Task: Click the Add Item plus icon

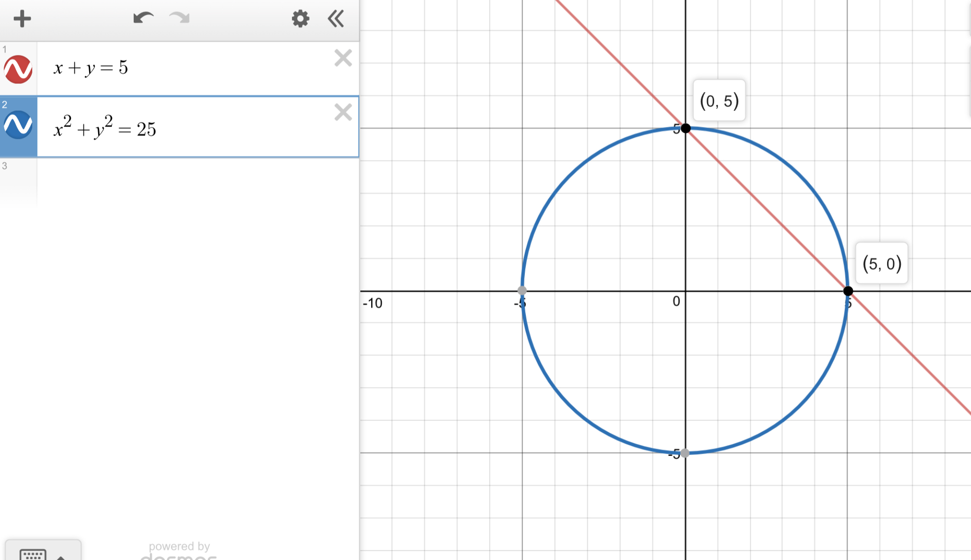Action: tap(22, 19)
